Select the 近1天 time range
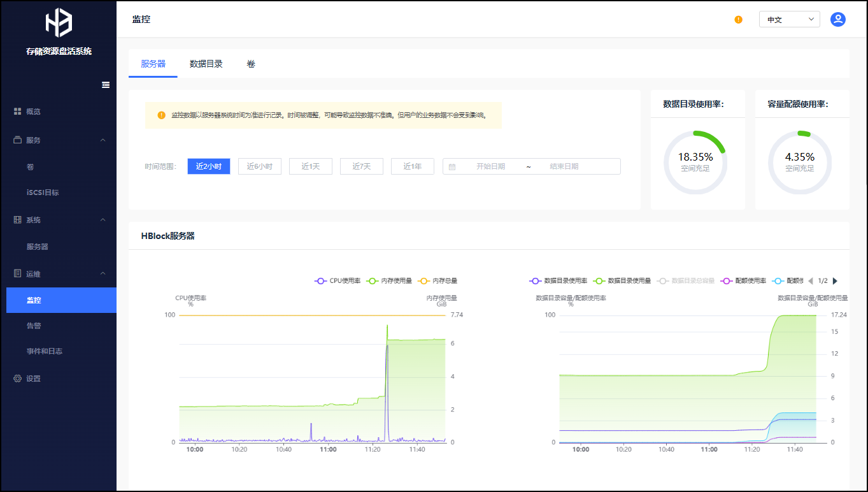 311,166
